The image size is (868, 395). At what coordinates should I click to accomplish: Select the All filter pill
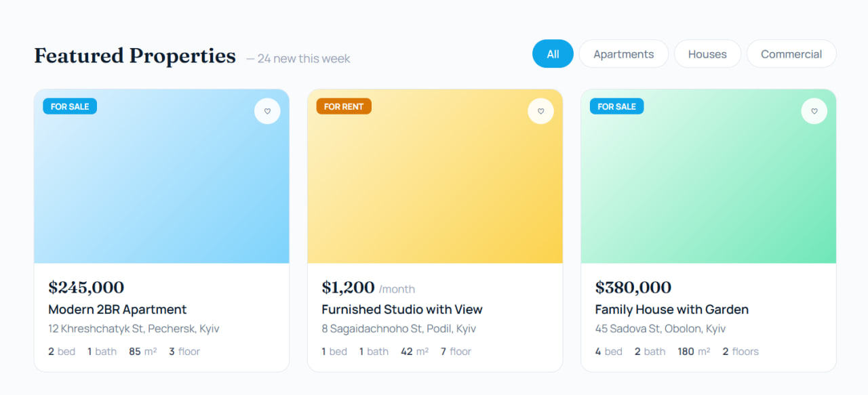(x=553, y=54)
